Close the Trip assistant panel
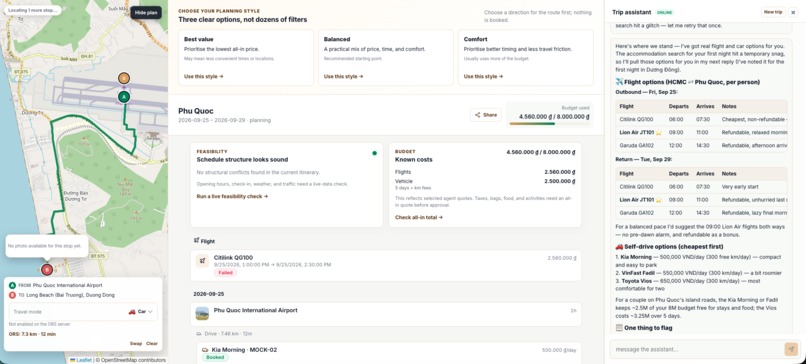Image resolution: width=806 pixels, height=364 pixels. (793, 12)
